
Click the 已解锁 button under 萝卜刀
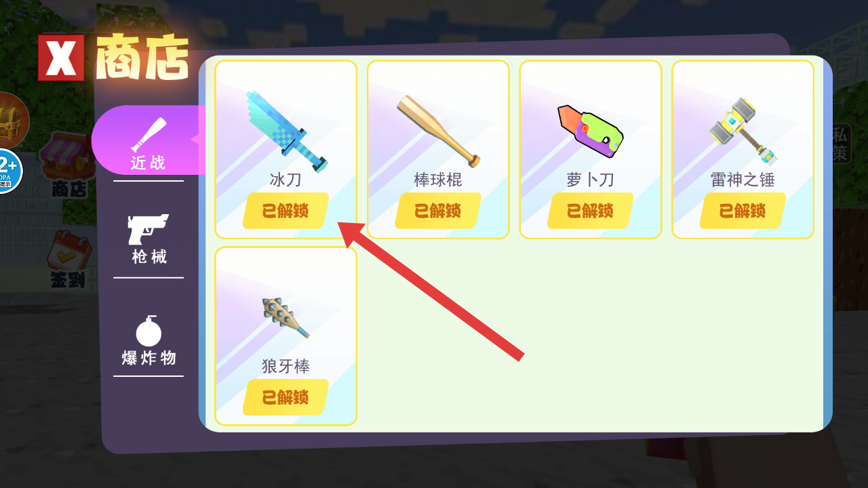point(590,211)
